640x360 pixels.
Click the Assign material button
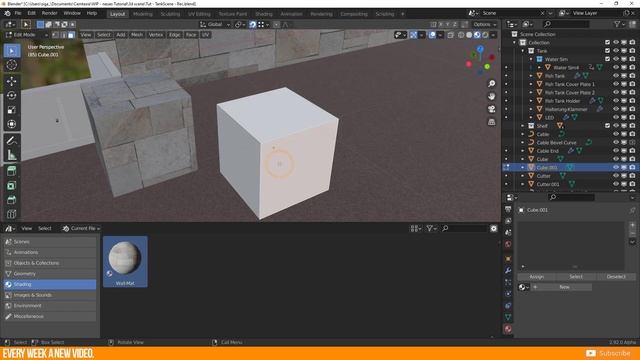537,277
